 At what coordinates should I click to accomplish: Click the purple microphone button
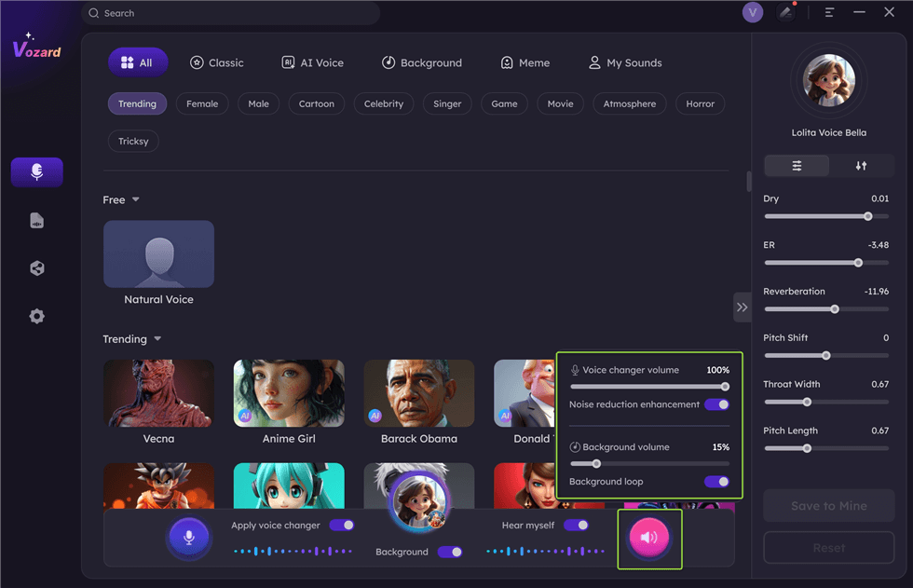(189, 538)
